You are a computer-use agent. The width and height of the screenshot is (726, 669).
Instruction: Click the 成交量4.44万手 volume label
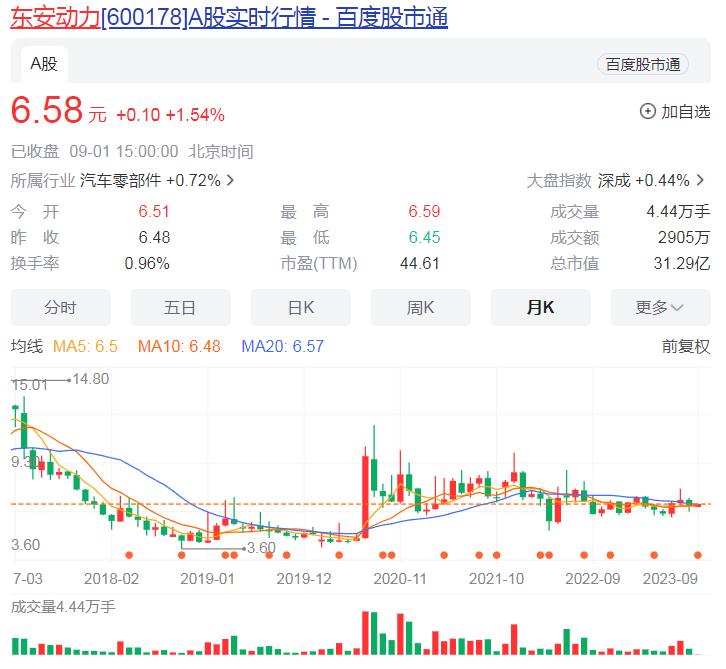[x=63, y=606]
